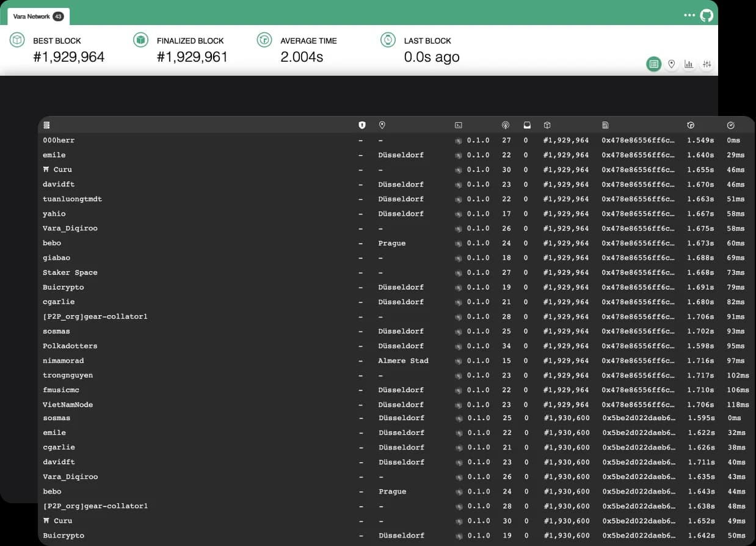Screen dimensions: 756x546
Task: Sort by block propagation time icon
Action: click(731, 125)
